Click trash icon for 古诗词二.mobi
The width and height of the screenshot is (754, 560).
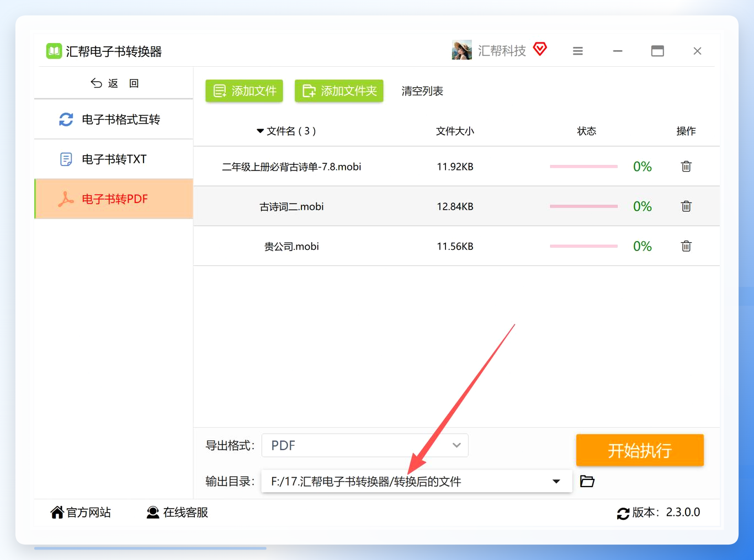pyautogui.click(x=686, y=206)
